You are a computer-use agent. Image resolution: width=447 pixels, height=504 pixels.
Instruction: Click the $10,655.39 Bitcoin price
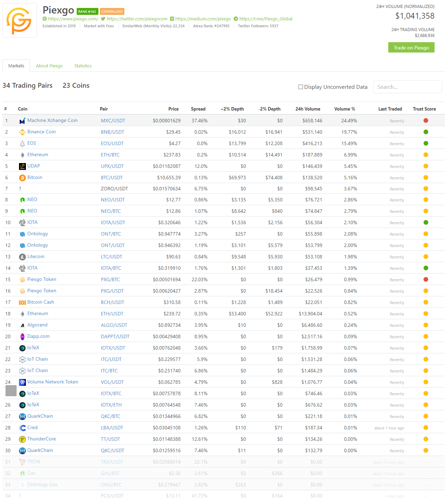[169, 178]
